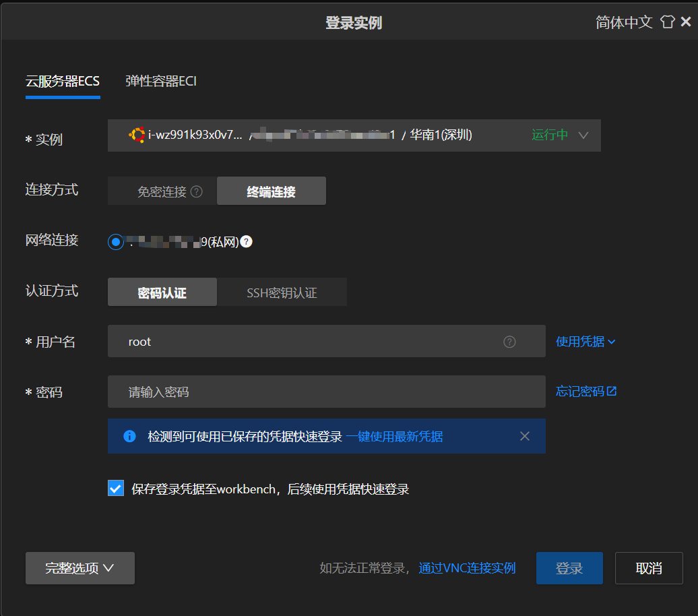Viewport: 698px width, 616px height.
Task: Choose 密码认证 authentication method
Action: click(x=162, y=292)
